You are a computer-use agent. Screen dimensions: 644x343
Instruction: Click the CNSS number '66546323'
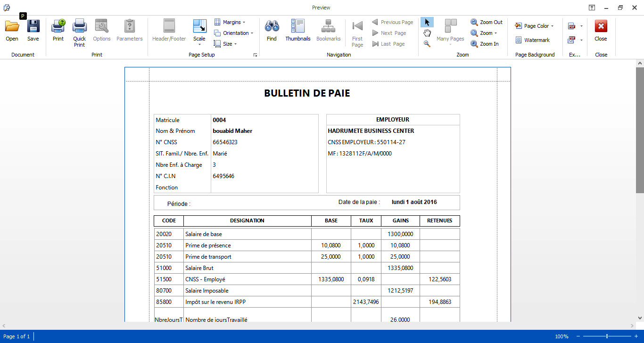225,142
